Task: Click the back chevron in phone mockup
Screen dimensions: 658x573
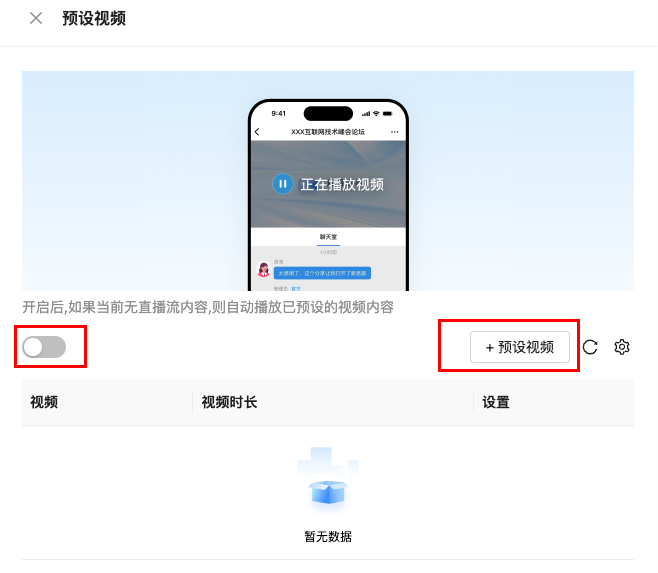Action: coord(257,132)
